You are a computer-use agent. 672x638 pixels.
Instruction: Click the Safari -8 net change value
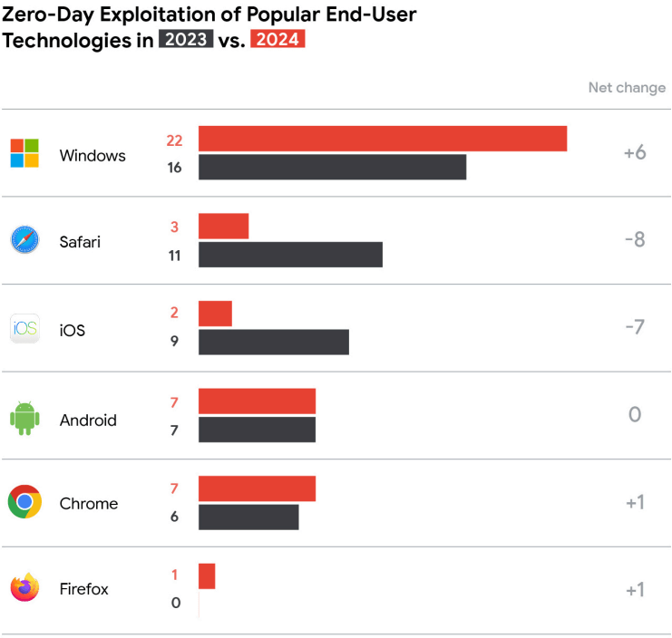point(635,239)
